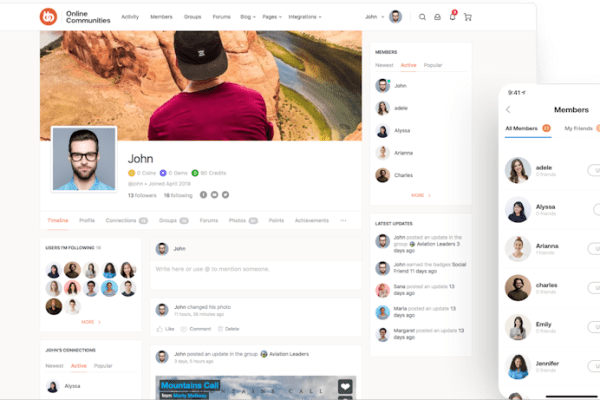Click John's large profile photo
The image size is (600, 400).
84,159
